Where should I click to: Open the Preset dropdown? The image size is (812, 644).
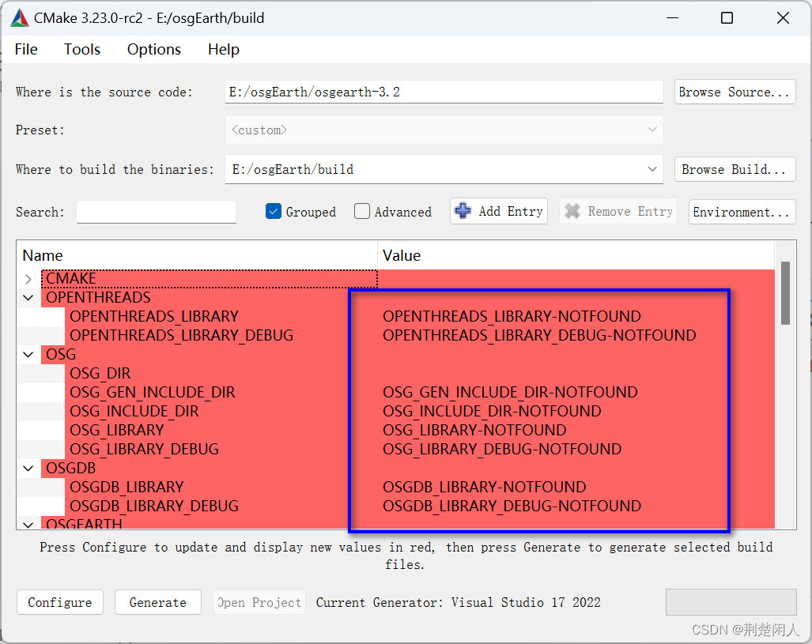point(444,130)
